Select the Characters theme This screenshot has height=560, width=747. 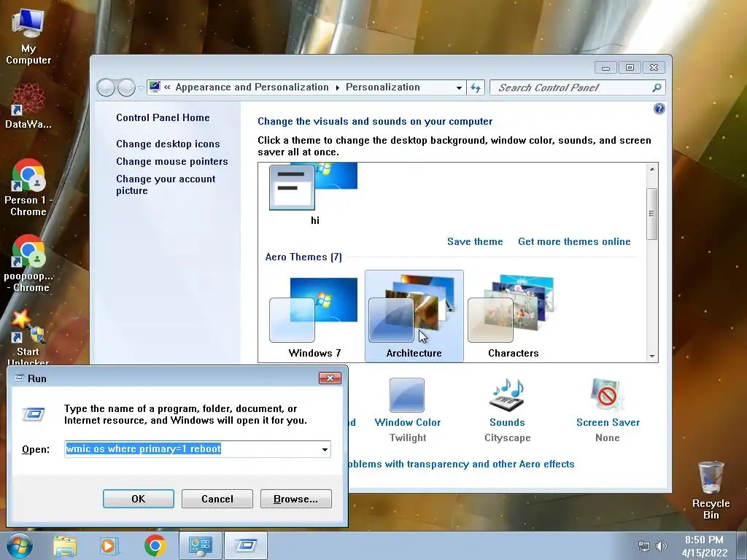513,316
